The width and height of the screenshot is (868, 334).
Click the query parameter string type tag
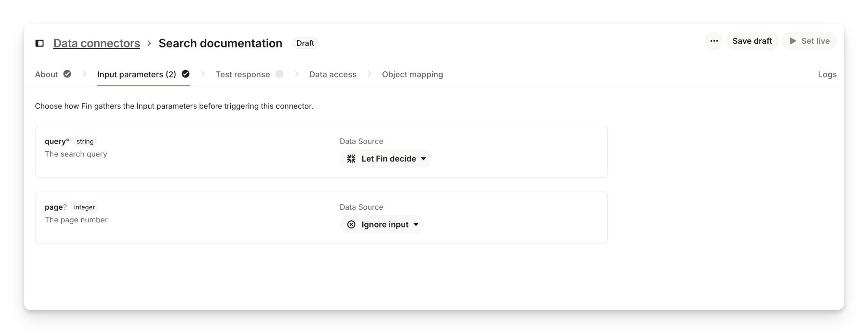(85, 141)
